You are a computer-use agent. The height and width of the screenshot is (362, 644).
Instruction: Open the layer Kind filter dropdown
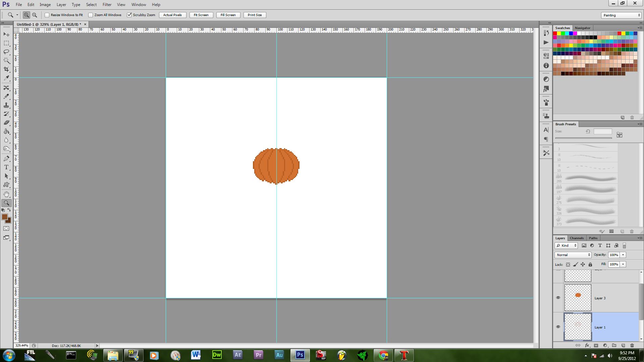pyautogui.click(x=566, y=245)
